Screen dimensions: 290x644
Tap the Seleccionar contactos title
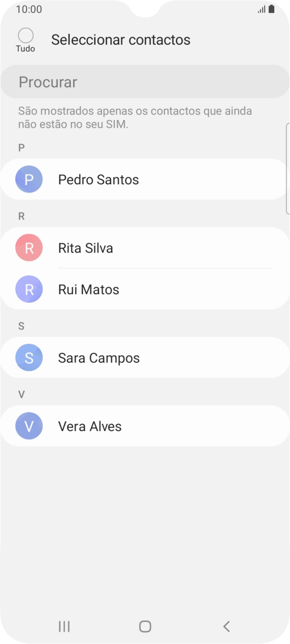[x=121, y=40]
